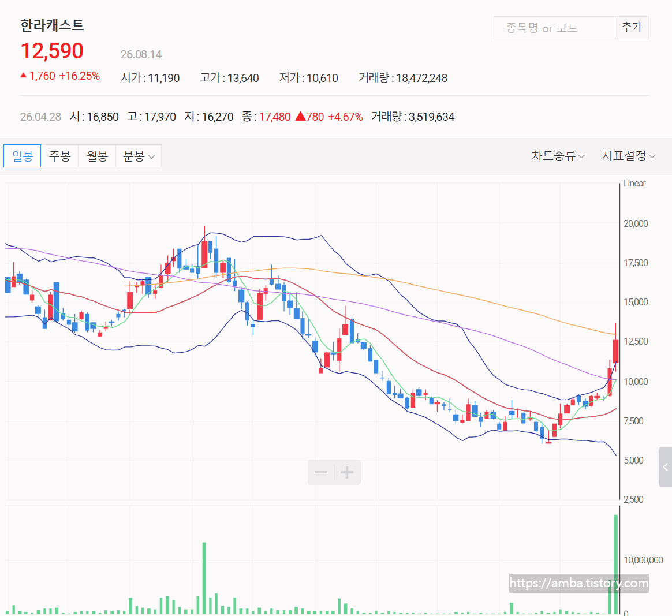The width and height of the screenshot is (672, 616).
Task: Click the 20,000 price axis label
Action: click(x=636, y=223)
